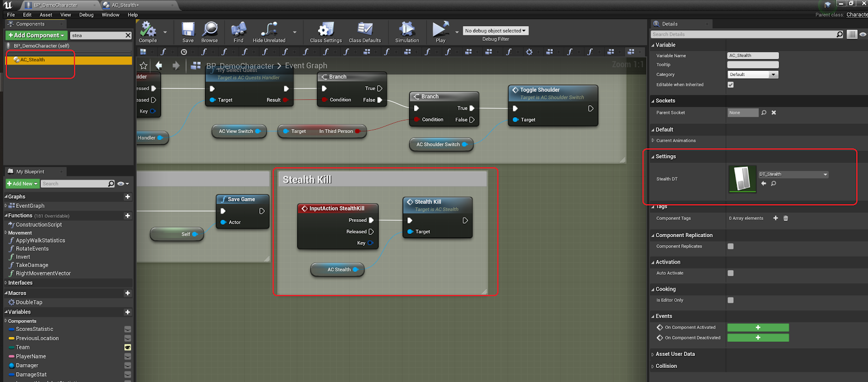Toggle visibility eye for Team variable

point(127,347)
